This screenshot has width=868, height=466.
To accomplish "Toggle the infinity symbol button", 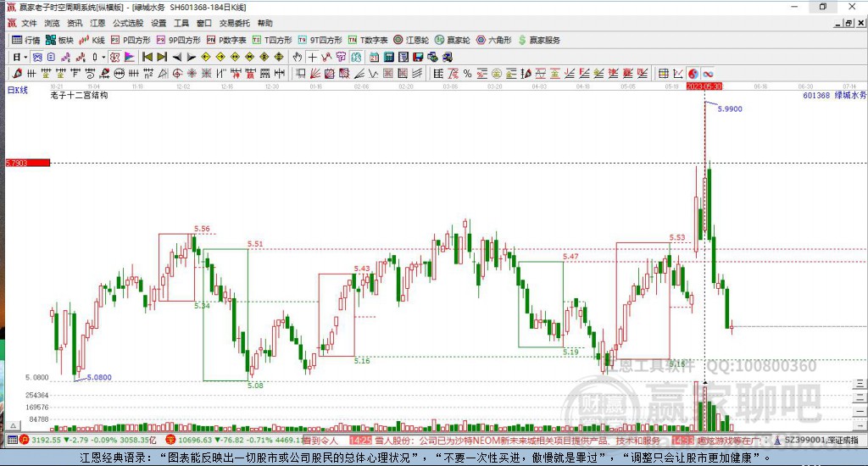I will (708, 73).
